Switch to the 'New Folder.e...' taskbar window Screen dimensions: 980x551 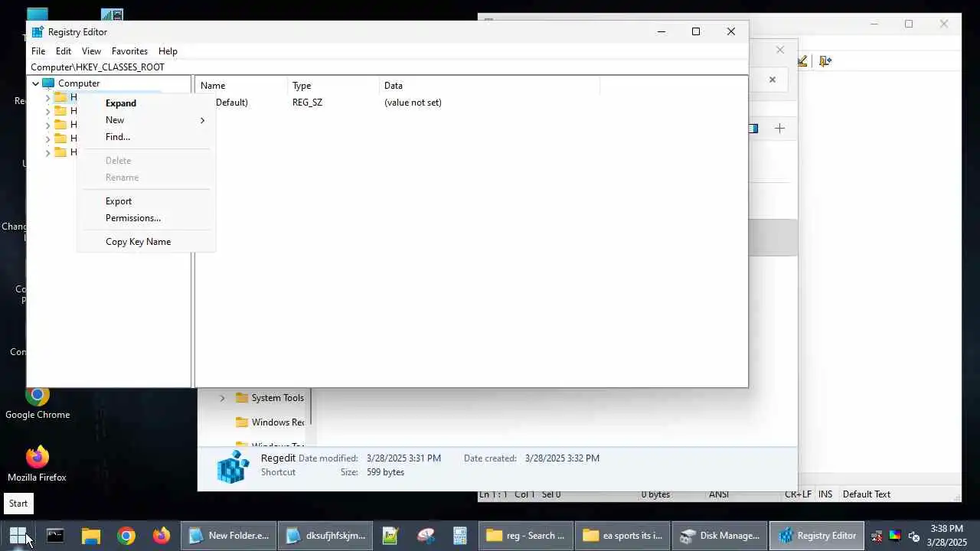click(x=229, y=536)
